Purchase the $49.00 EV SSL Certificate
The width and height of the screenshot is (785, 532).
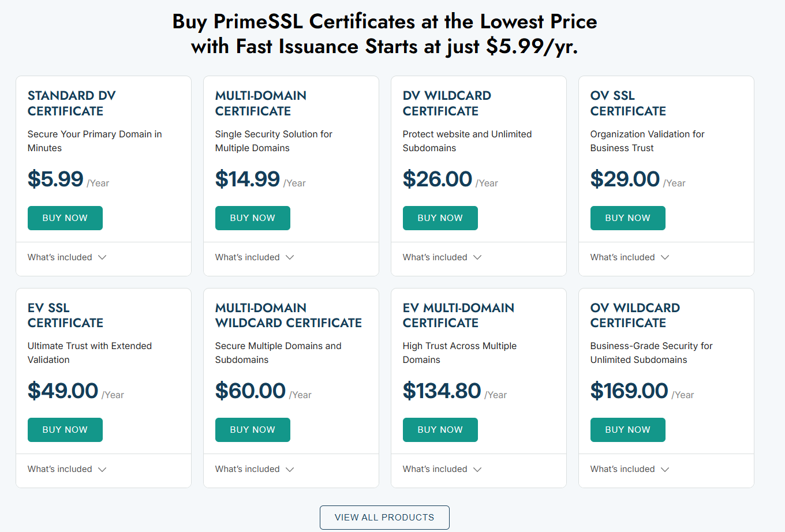coord(65,430)
